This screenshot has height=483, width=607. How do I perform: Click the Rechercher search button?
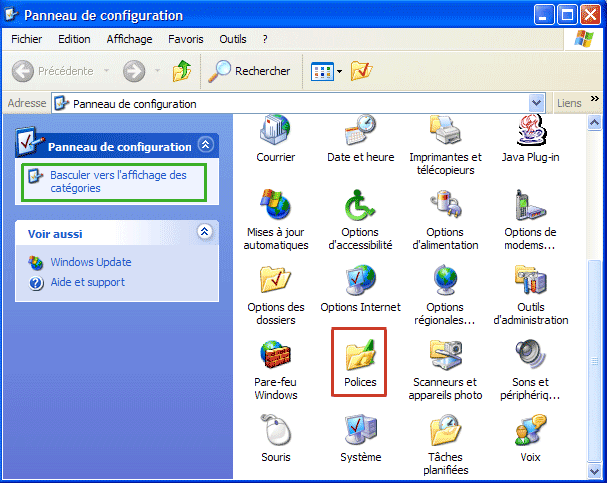coord(249,71)
